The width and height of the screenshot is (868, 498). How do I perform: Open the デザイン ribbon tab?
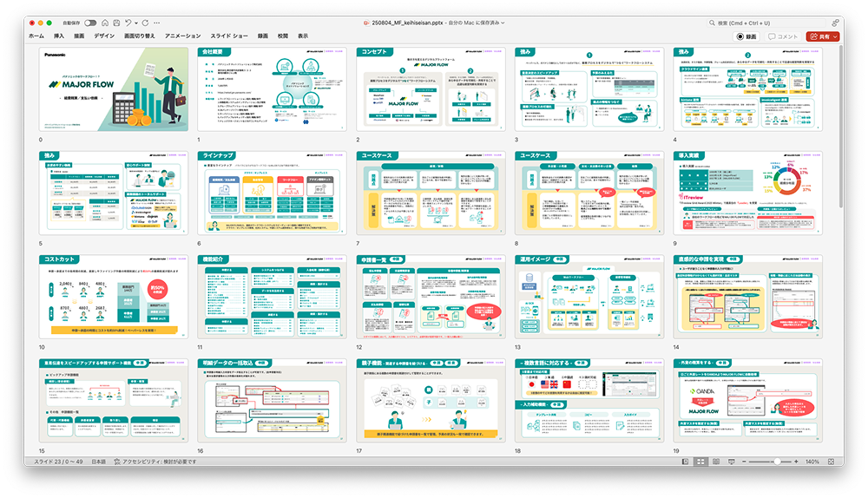pyautogui.click(x=104, y=36)
